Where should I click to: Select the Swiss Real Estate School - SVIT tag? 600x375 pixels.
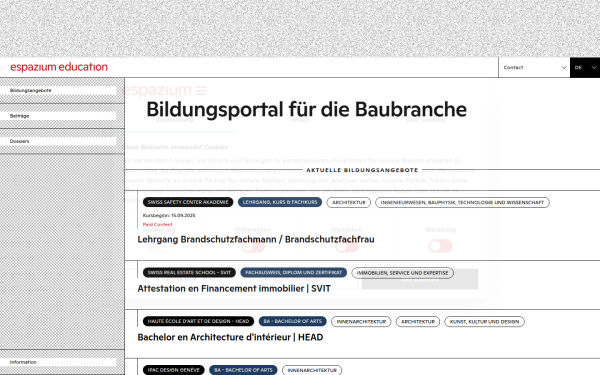[x=189, y=272]
